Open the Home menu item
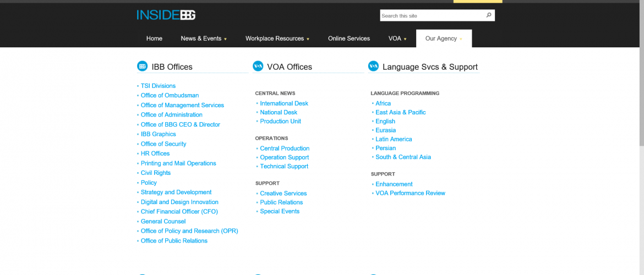 click(154, 38)
